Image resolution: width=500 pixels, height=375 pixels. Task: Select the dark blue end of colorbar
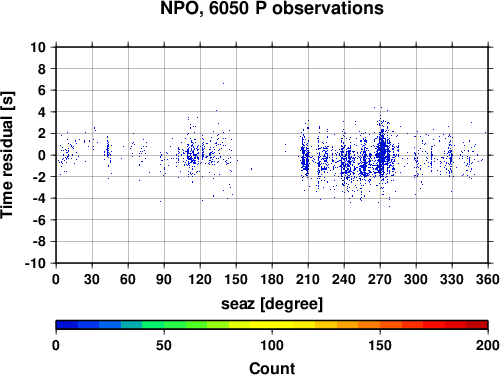point(67,324)
